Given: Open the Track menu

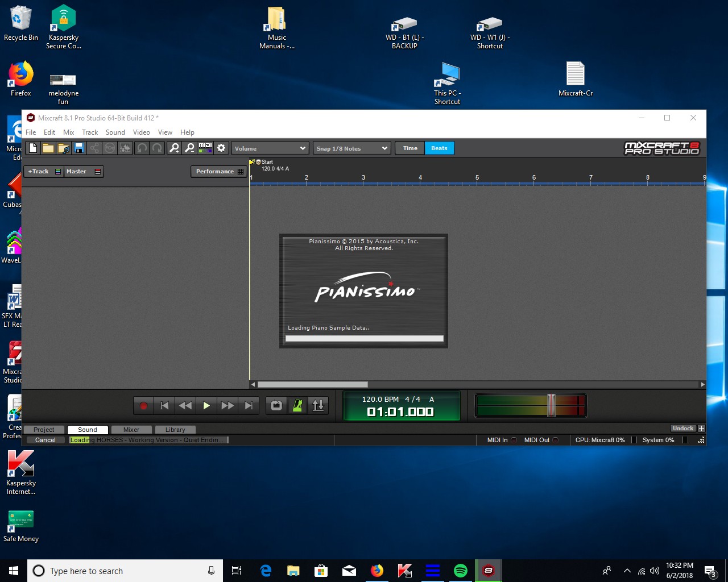Looking at the screenshot, I should click(x=90, y=132).
